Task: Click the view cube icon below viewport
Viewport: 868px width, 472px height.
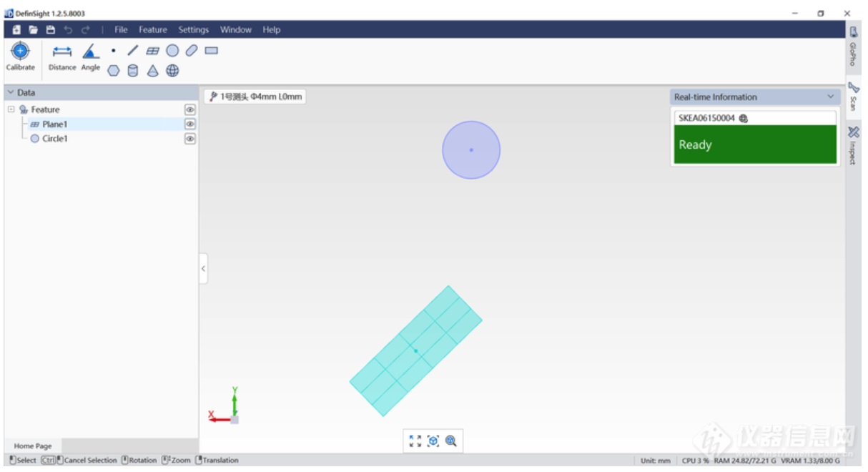Action: (x=433, y=441)
